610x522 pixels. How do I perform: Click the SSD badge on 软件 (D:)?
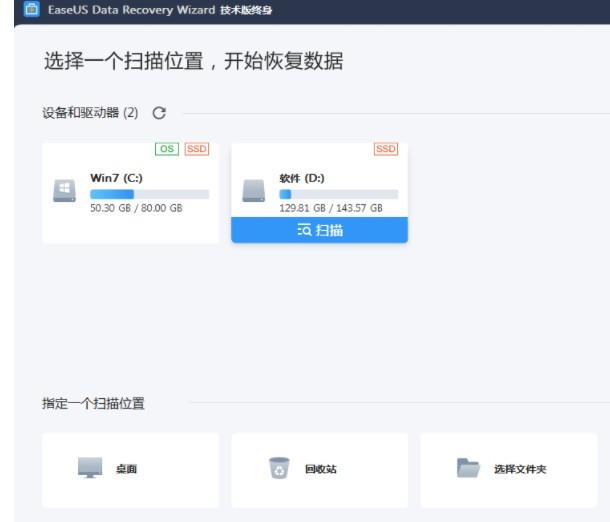(x=386, y=149)
